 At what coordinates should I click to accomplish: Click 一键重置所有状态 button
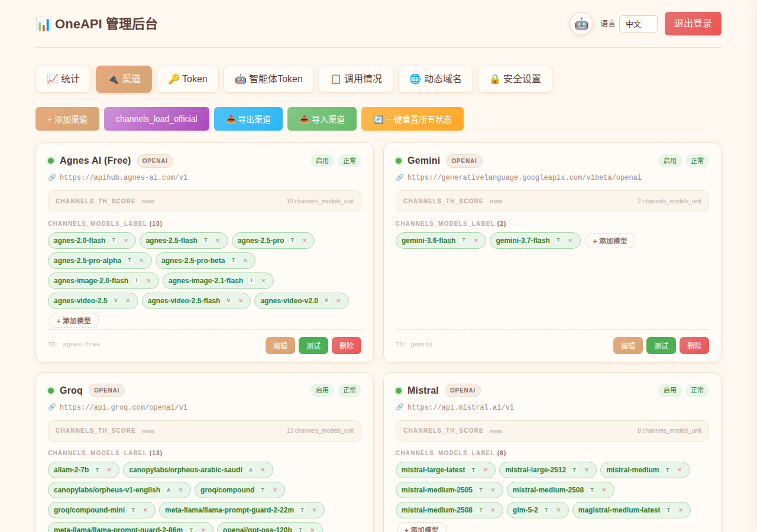[x=412, y=119]
